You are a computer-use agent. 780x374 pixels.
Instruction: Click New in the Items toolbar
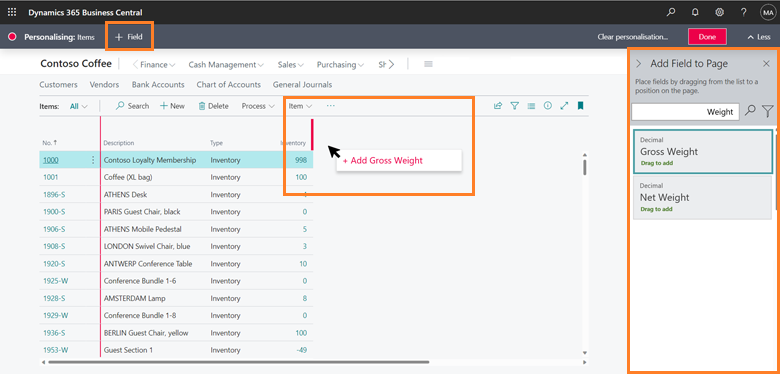click(172, 106)
